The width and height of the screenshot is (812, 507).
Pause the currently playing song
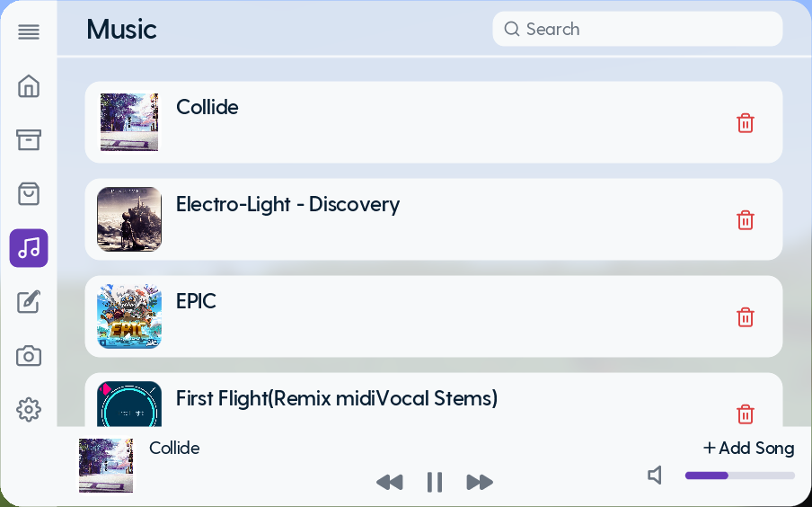(x=435, y=483)
